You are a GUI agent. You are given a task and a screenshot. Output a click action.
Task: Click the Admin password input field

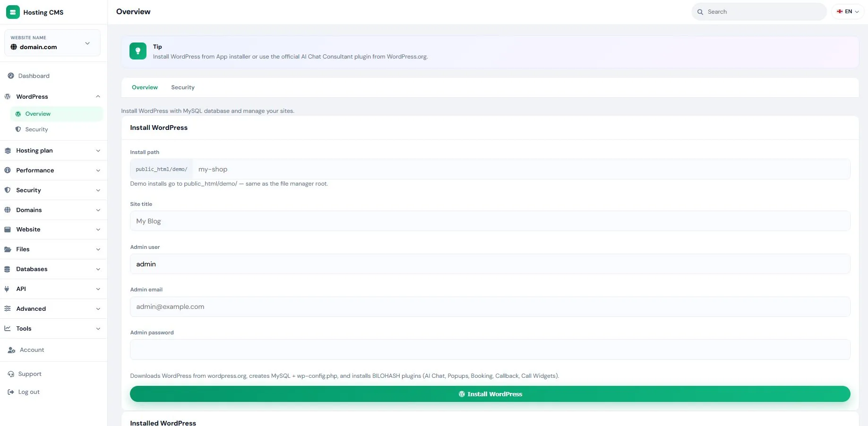click(490, 349)
